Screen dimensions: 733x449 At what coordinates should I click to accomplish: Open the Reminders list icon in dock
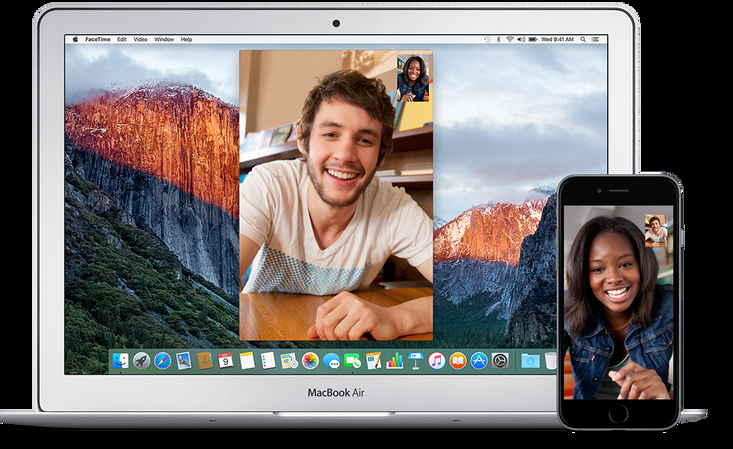pos(268,361)
